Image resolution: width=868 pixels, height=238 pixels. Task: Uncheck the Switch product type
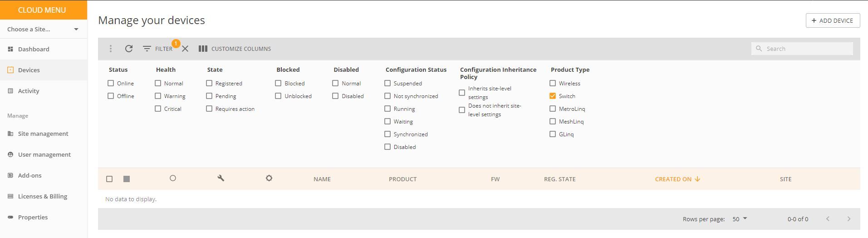click(x=553, y=96)
